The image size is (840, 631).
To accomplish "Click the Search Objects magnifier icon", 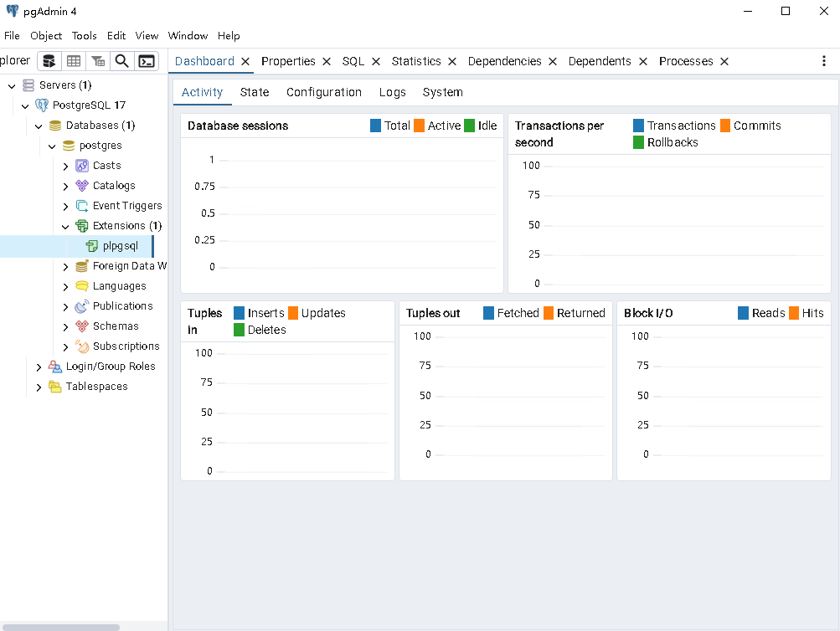I will click(121, 61).
